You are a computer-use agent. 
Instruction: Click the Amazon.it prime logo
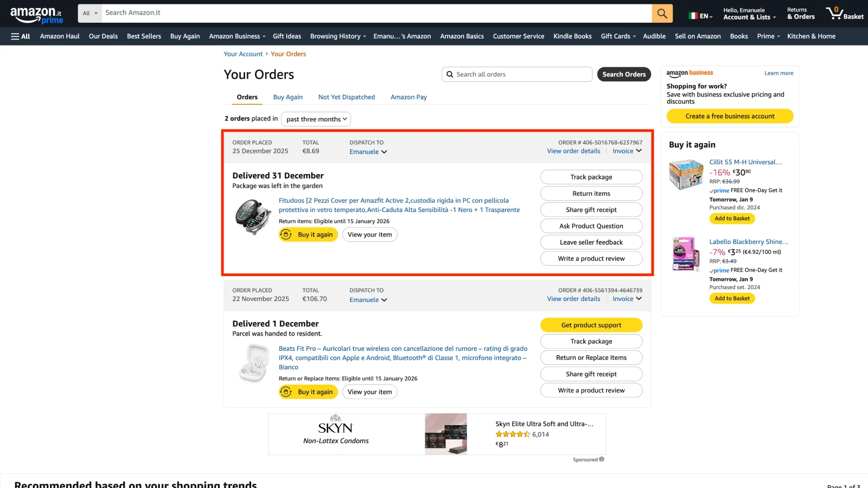tap(36, 15)
